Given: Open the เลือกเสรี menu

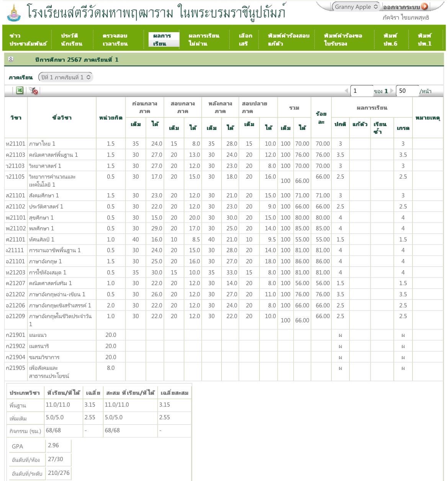Looking at the screenshot, I should [x=245, y=39].
